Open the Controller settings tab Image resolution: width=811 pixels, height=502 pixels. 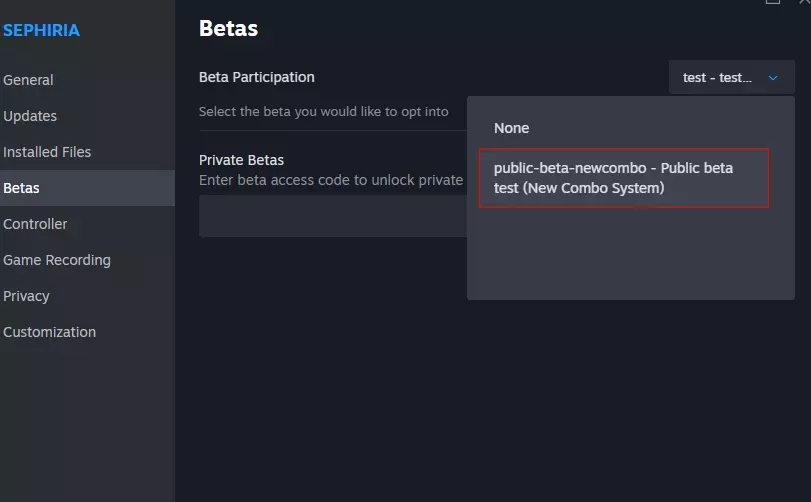(x=35, y=224)
